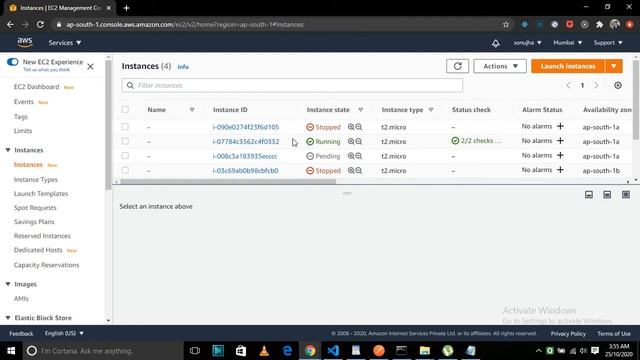The image size is (640, 360).
Task: Open Visual Studio Code from taskbar
Action: (x=333, y=351)
